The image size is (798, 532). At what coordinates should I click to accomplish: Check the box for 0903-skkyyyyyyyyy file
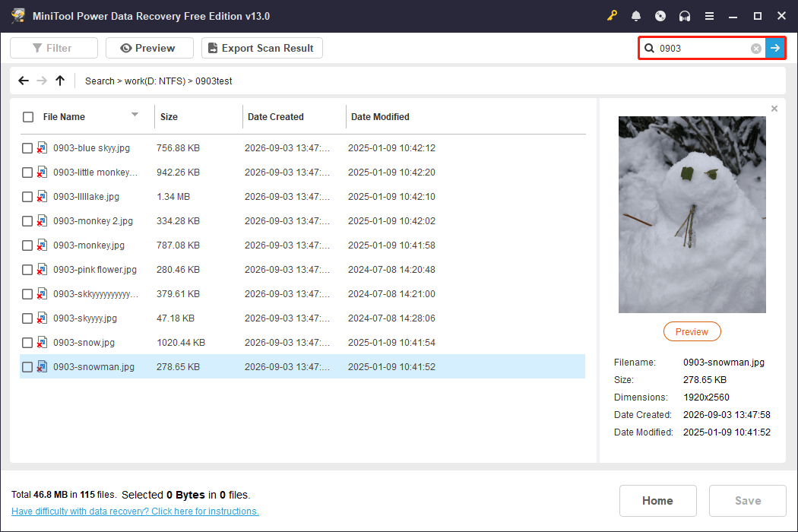[27, 294]
